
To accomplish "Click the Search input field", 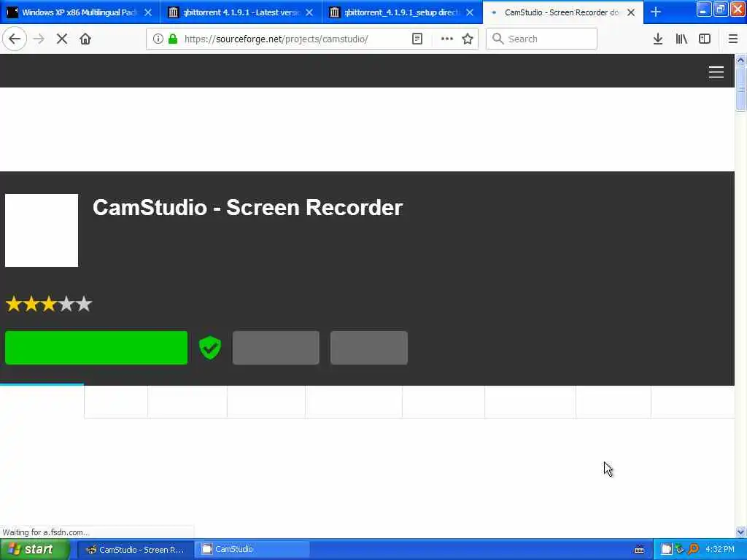I will [541, 39].
